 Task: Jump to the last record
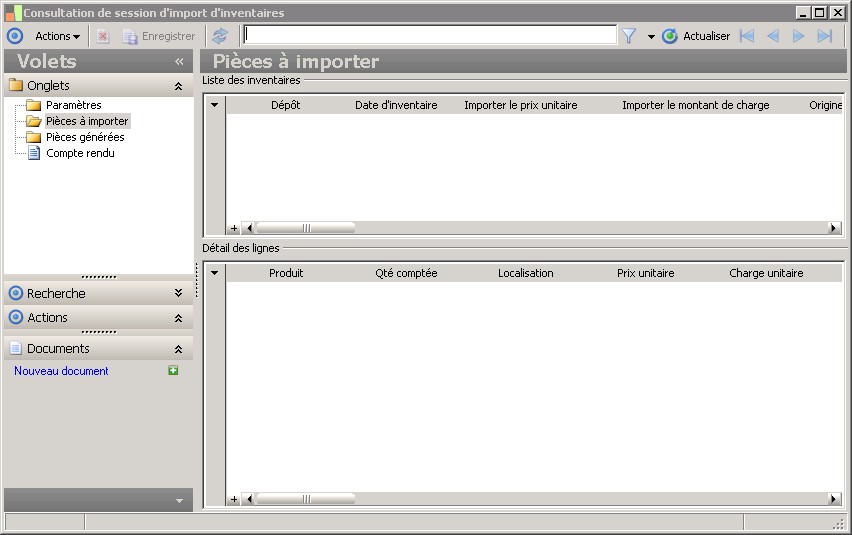pyautogui.click(x=825, y=36)
